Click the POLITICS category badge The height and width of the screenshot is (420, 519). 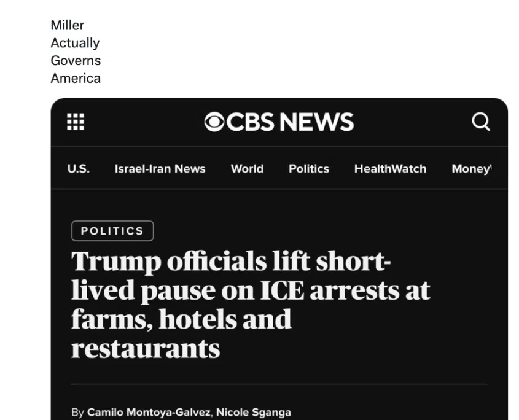coord(112,231)
